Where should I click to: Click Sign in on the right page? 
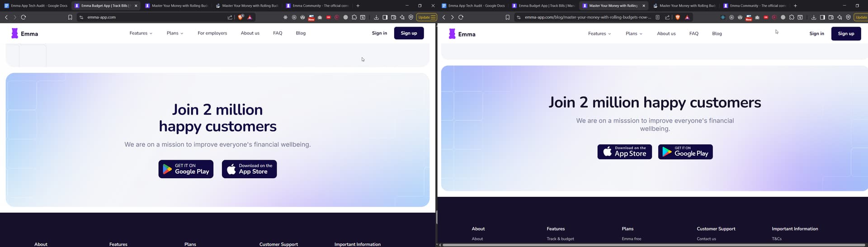(x=816, y=33)
